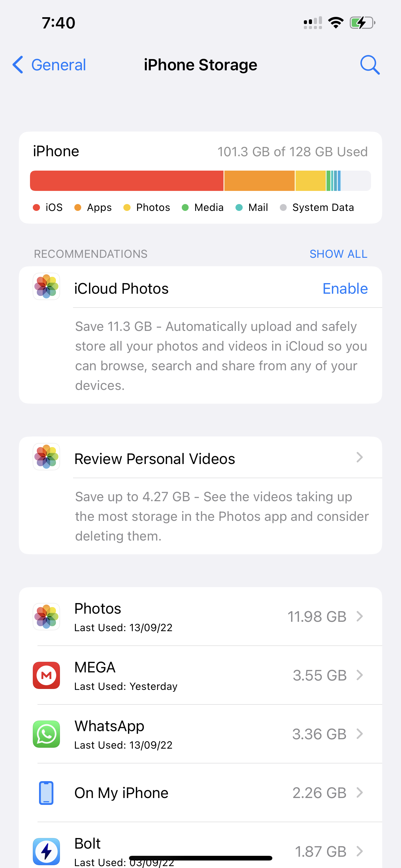This screenshot has width=401, height=868.
Task: Tap the Bolt app icon
Action: coord(47,851)
